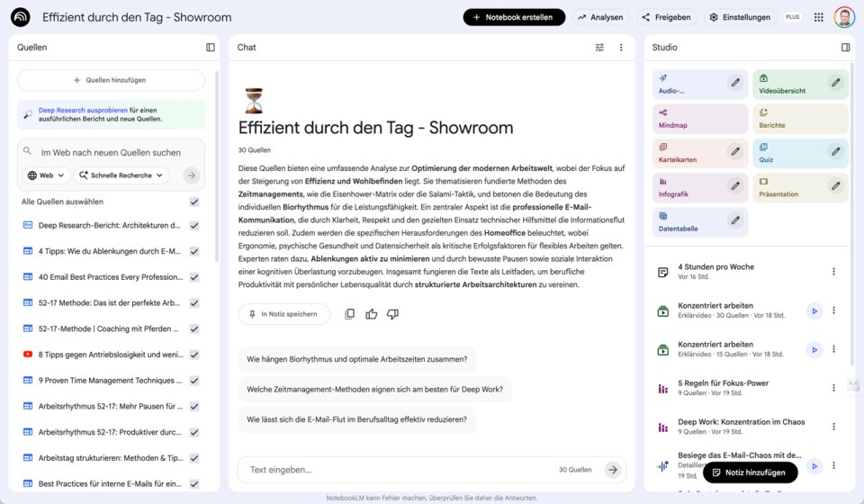Ask suggested question about E-Mail-Flut reduzieren
The image size is (864, 504).
click(x=356, y=419)
